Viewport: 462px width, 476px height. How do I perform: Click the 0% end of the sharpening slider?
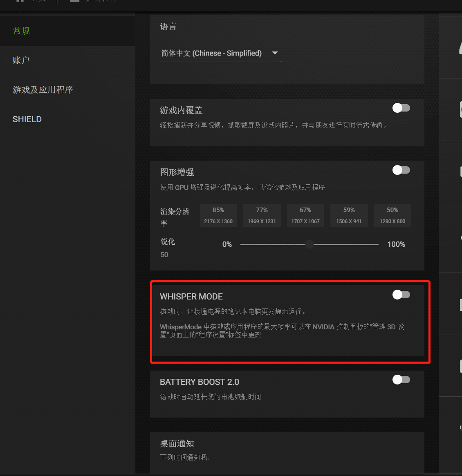[x=227, y=244]
